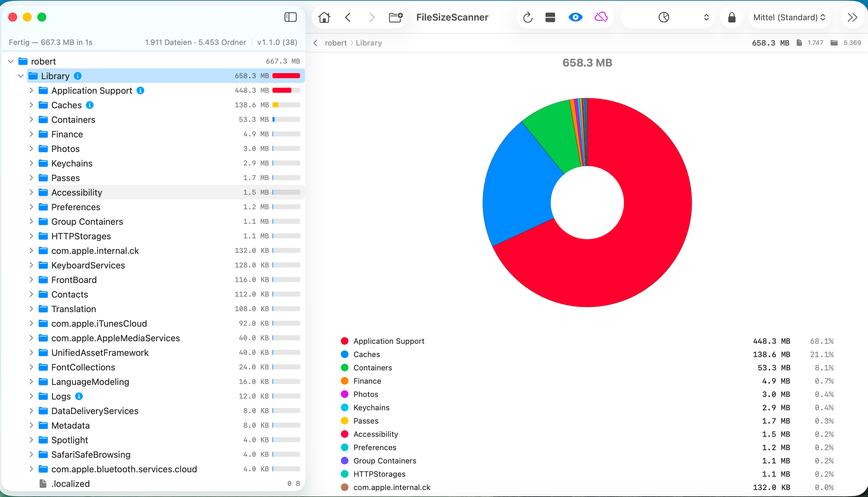Toggle the sidebar panel icon
This screenshot has height=497, width=868.
pos(290,17)
